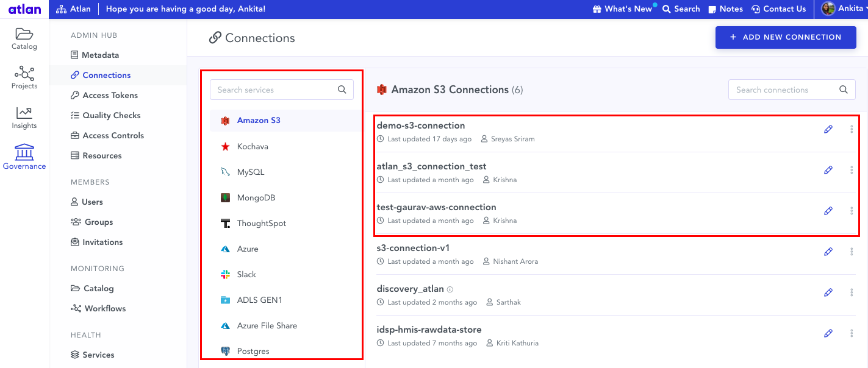Open discovery_atlan connection

[x=411, y=289]
